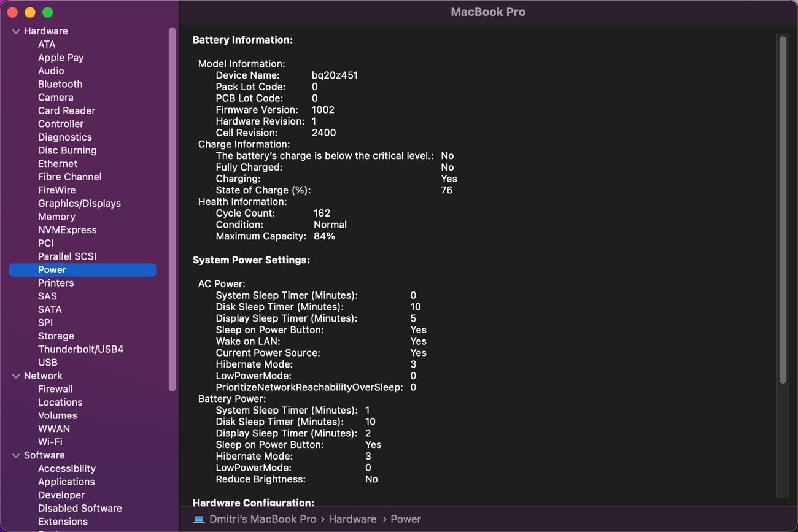Click the sidebar vertical scrollbar
The width and height of the screenshot is (798, 532).
172,209
